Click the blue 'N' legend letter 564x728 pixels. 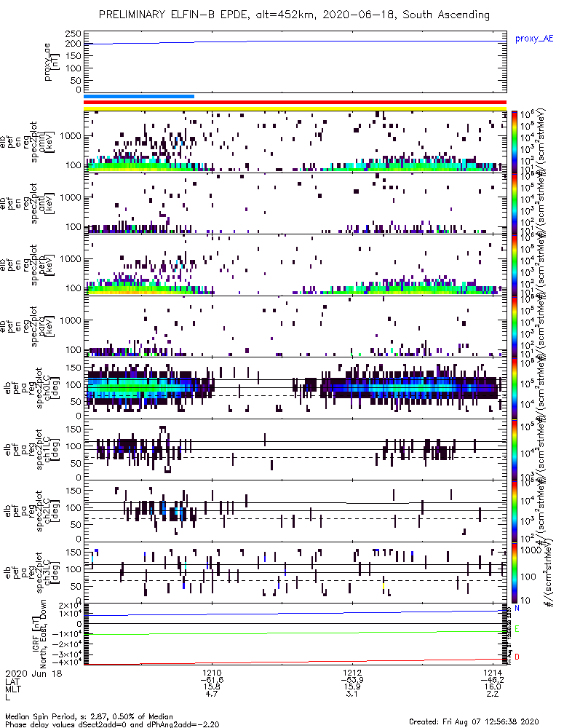pyautogui.click(x=517, y=608)
